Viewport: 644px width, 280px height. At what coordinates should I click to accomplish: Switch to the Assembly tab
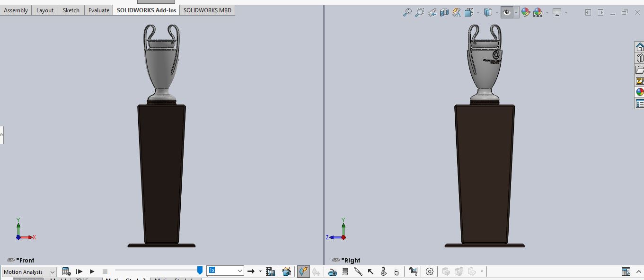16,10
